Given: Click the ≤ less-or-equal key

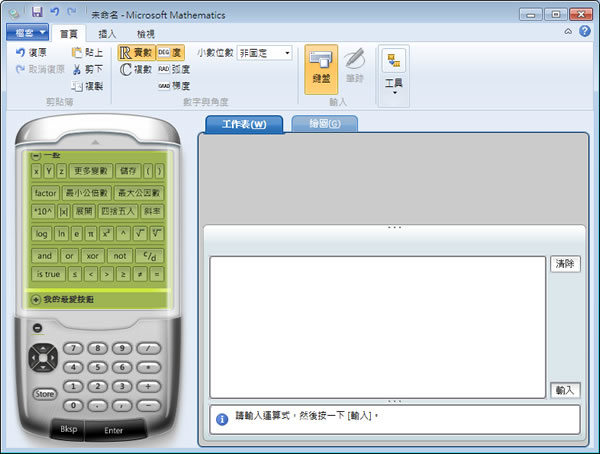Looking at the screenshot, I should [x=75, y=274].
